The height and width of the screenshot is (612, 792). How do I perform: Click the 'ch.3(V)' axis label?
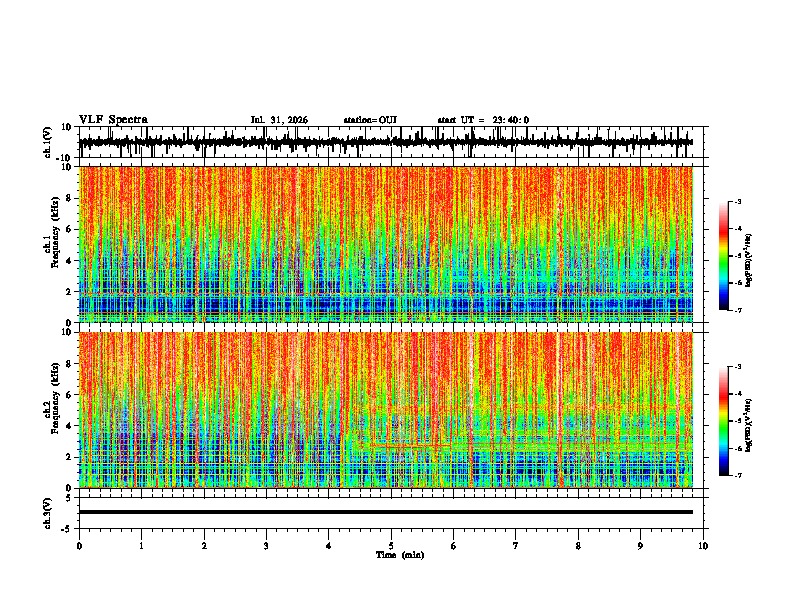coord(48,513)
